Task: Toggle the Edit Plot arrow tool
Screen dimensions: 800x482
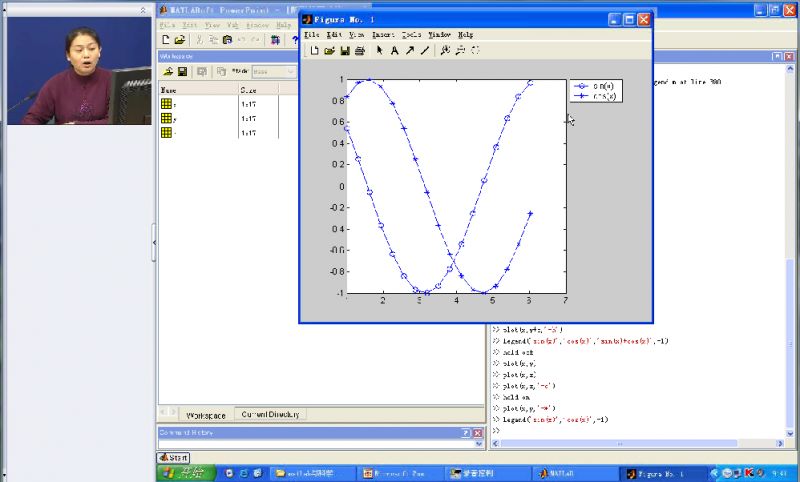Action: 380,50
